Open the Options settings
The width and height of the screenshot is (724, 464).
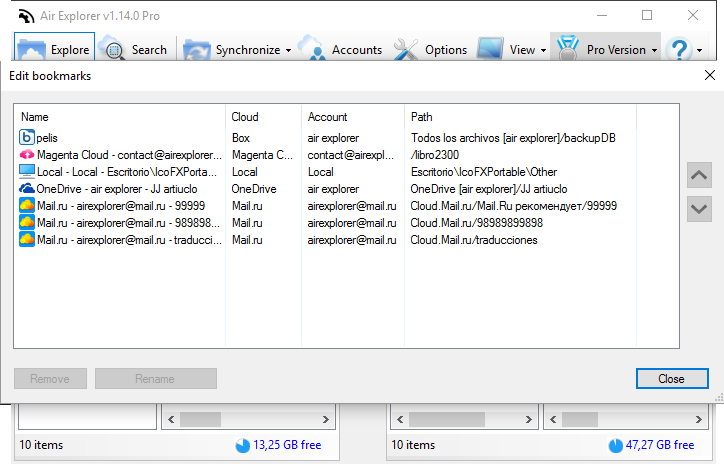click(x=430, y=49)
